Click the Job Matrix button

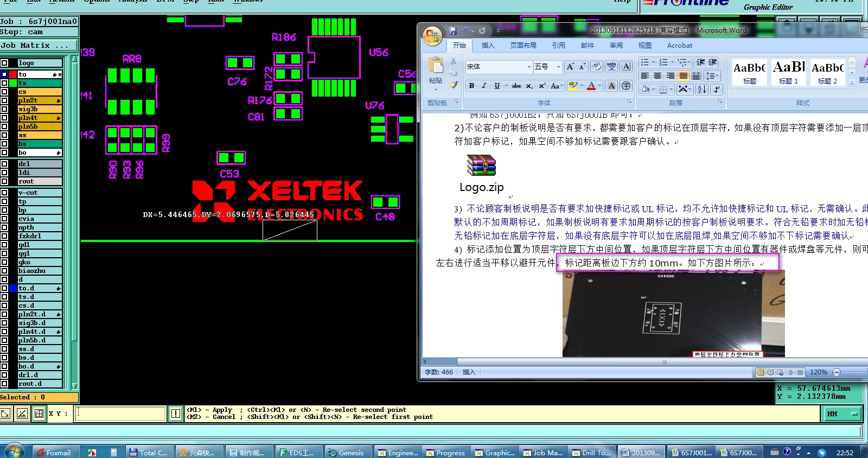(x=39, y=46)
